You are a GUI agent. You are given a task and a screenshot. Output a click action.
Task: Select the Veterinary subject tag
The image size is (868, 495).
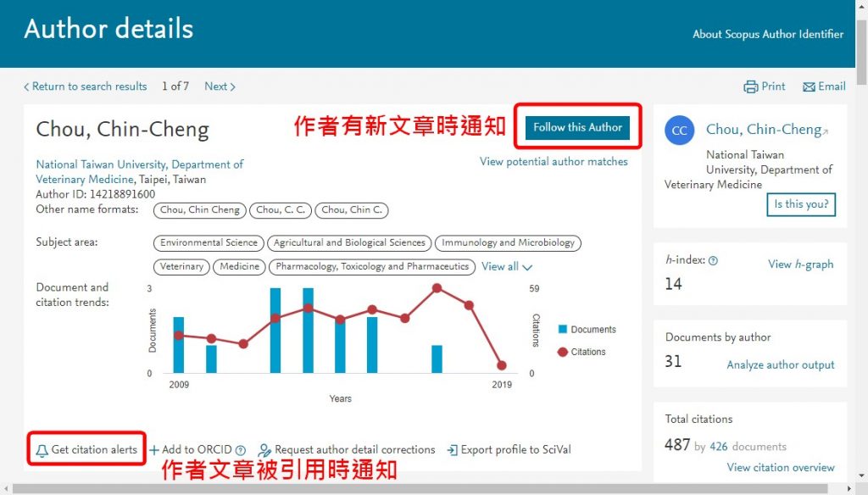[x=181, y=266]
